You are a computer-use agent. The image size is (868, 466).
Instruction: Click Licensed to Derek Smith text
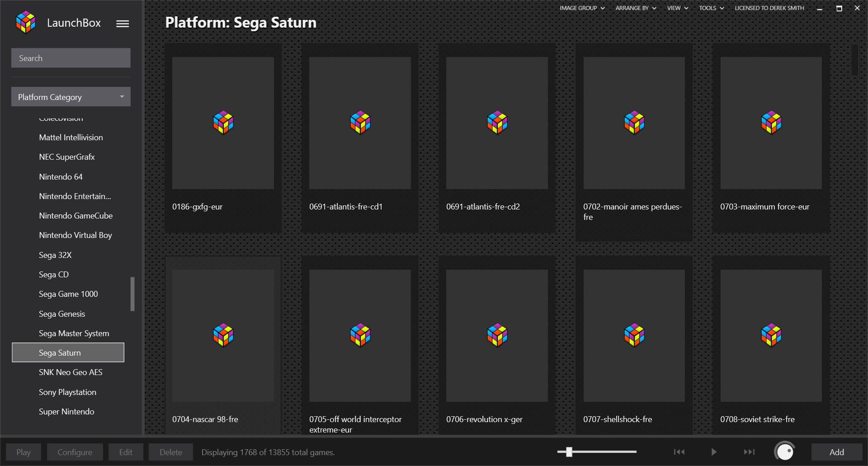[769, 8]
